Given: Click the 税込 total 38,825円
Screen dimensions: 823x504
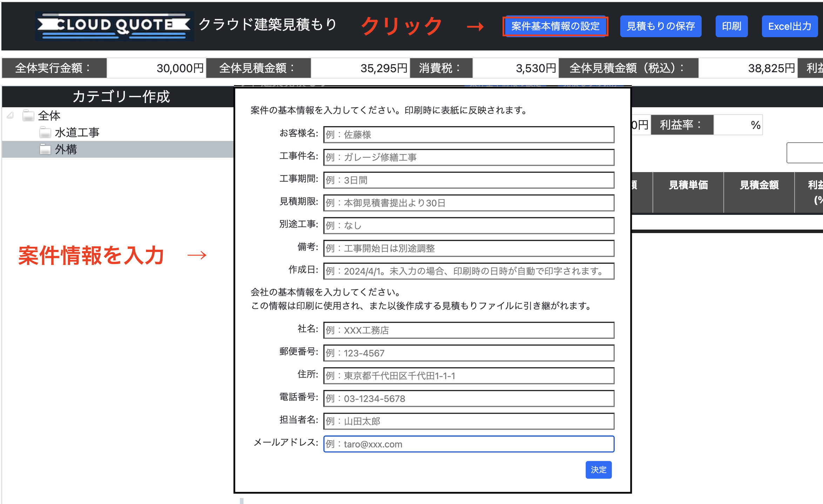Looking at the screenshot, I should (x=748, y=68).
